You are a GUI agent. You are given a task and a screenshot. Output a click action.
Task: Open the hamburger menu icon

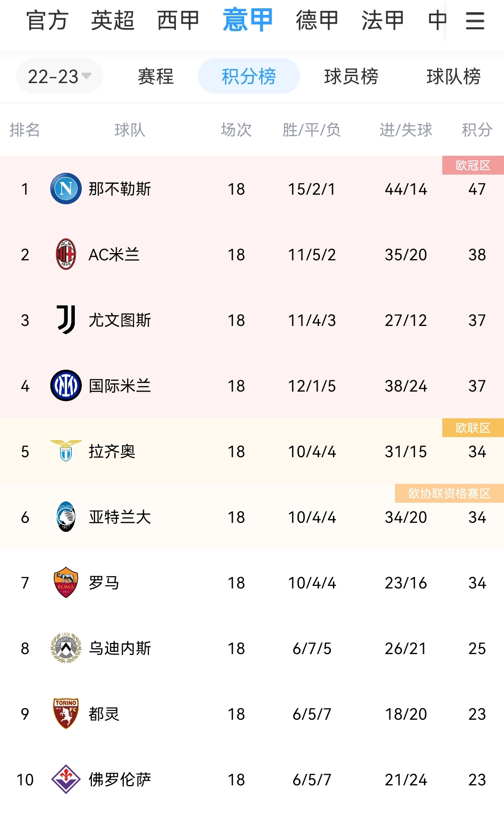[x=475, y=21]
